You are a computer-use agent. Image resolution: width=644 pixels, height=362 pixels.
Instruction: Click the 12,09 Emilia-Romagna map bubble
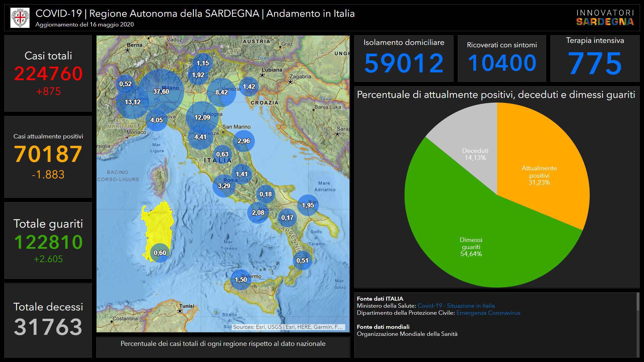[202, 117]
